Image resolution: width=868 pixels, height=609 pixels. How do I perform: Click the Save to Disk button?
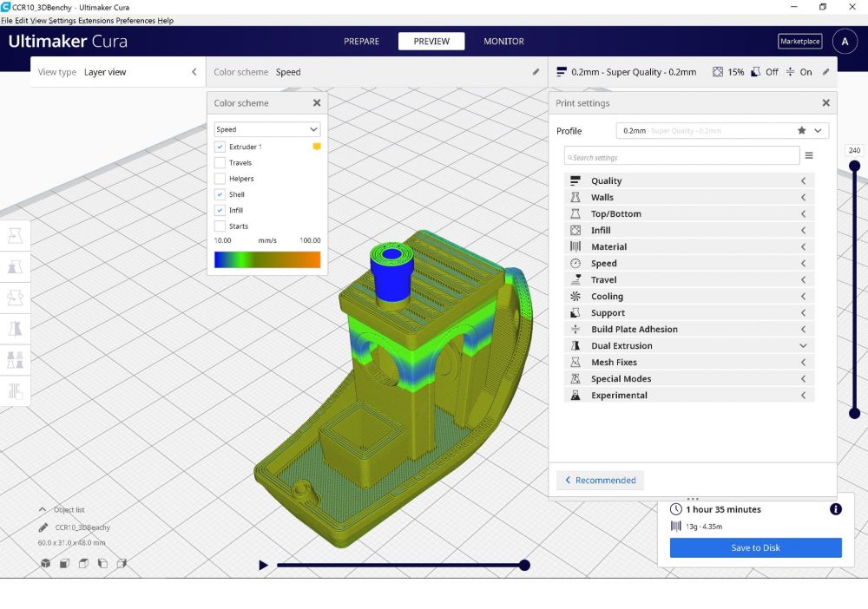756,547
